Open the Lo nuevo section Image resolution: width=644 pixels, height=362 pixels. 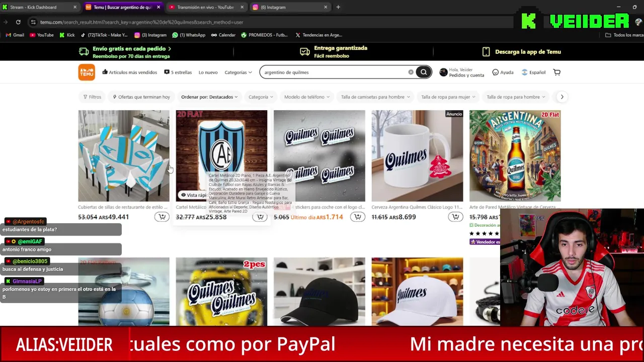click(x=208, y=72)
